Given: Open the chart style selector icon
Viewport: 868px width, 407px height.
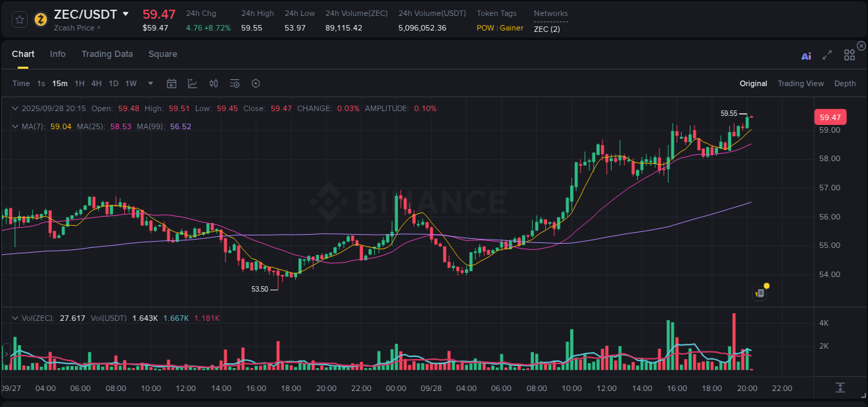Looking at the screenshot, I should pyautogui.click(x=192, y=83).
